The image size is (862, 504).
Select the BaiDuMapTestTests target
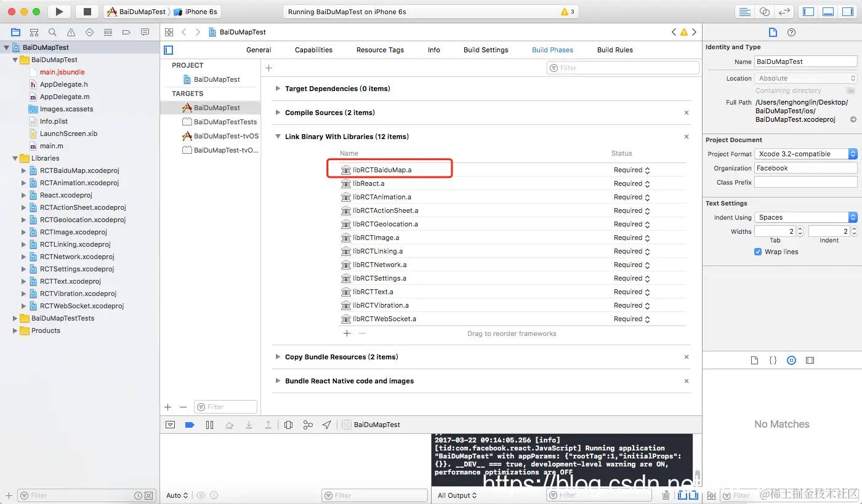coord(211,122)
